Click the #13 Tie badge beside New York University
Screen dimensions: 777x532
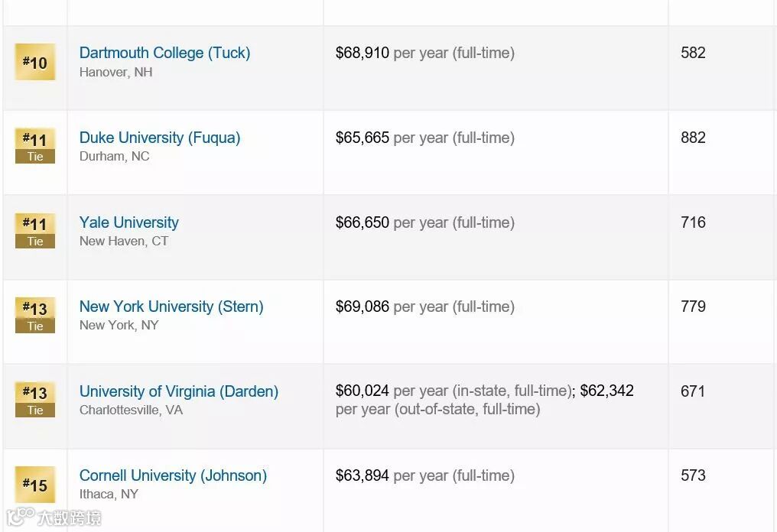coord(35,315)
